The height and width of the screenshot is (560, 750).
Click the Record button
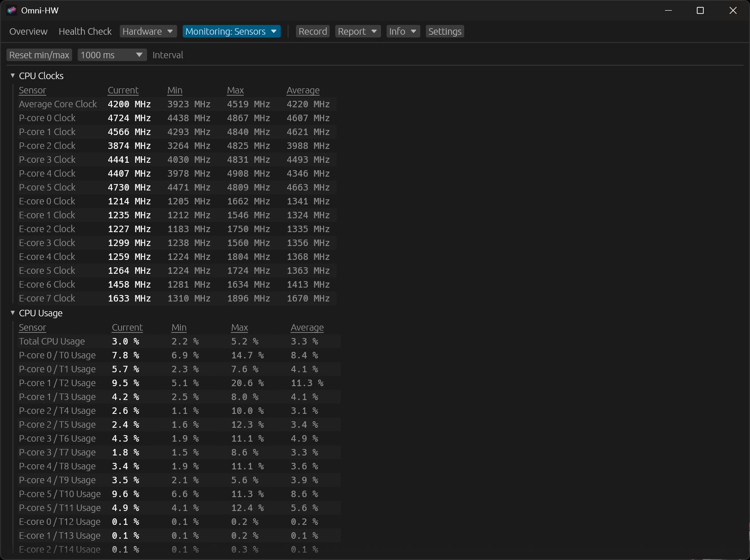[x=313, y=31]
